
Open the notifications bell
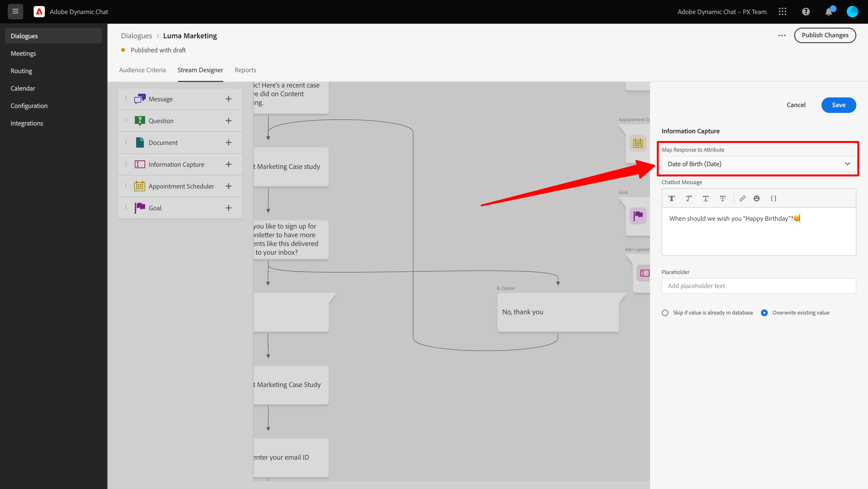click(829, 12)
